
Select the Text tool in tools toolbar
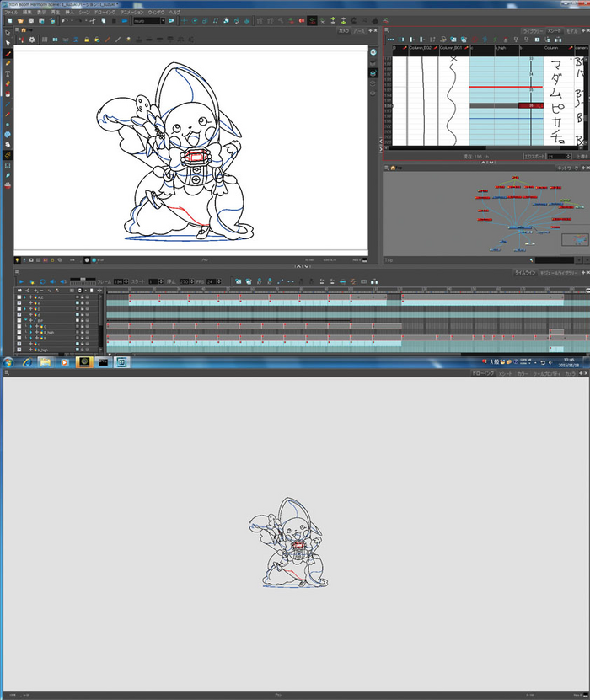[8, 73]
